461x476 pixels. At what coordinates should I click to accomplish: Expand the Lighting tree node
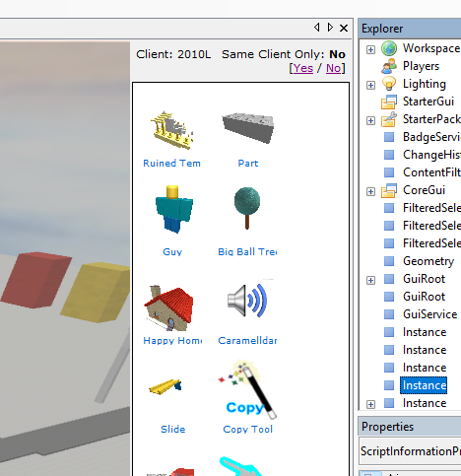(370, 85)
